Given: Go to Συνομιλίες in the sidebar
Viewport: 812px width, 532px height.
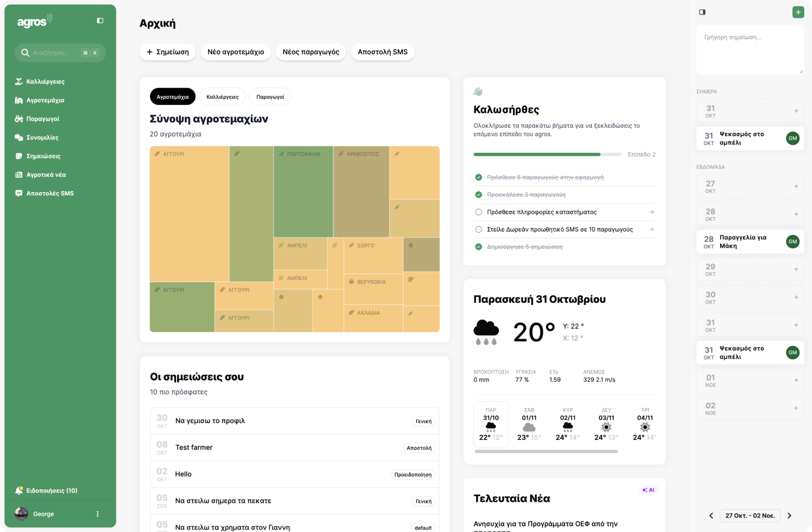Looking at the screenshot, I should tap(42, 138).
